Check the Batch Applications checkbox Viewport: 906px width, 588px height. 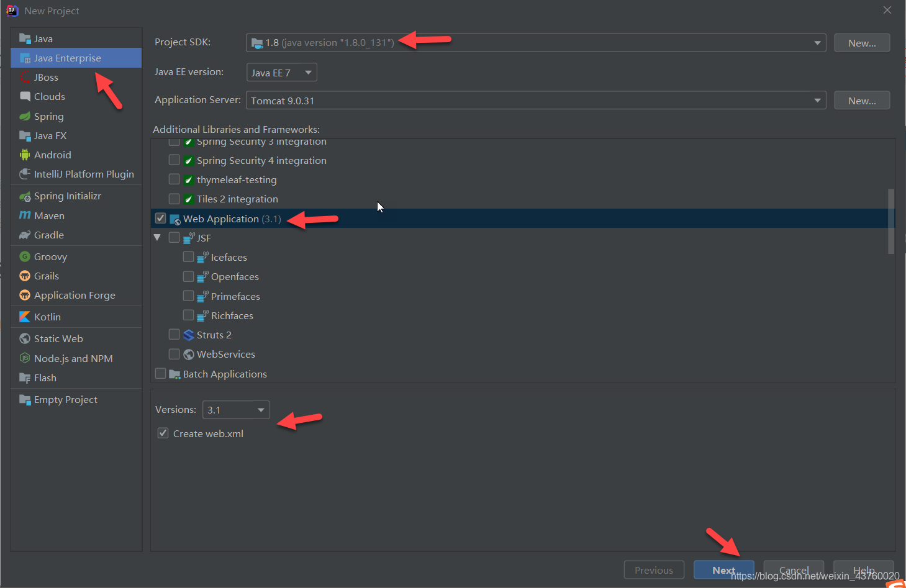coord(160,374)
